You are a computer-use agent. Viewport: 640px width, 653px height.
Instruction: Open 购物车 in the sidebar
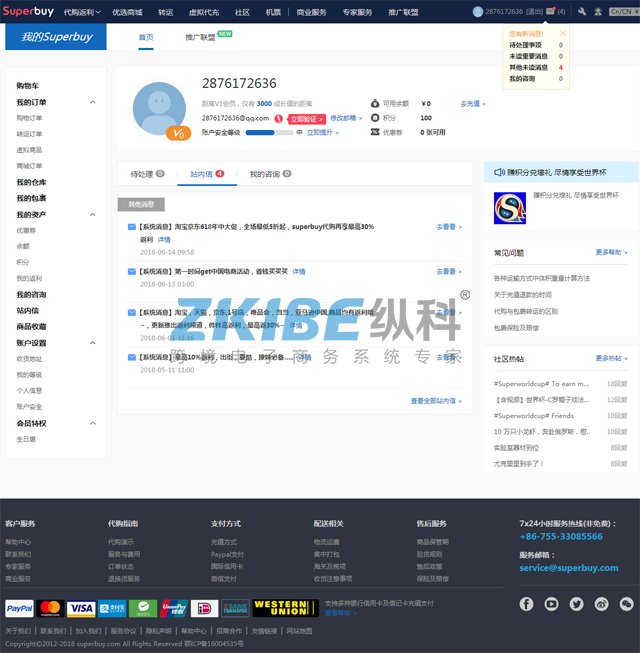coord(27,86)
